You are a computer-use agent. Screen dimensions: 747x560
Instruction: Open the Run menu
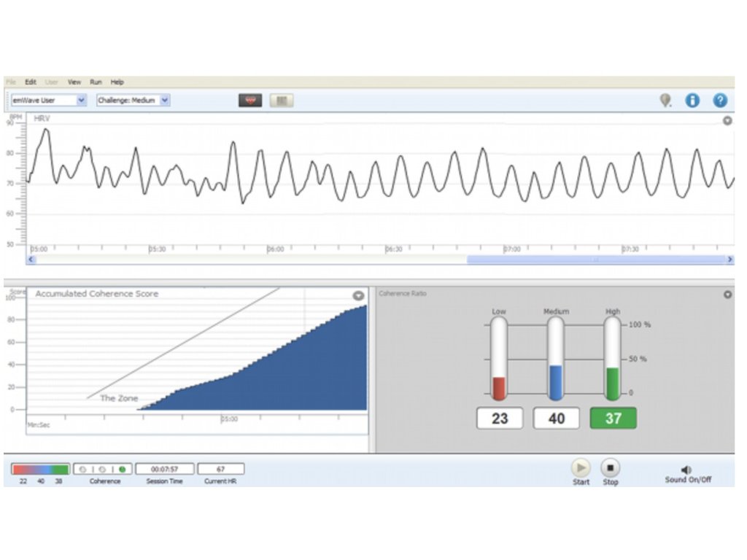pos(96,82)
